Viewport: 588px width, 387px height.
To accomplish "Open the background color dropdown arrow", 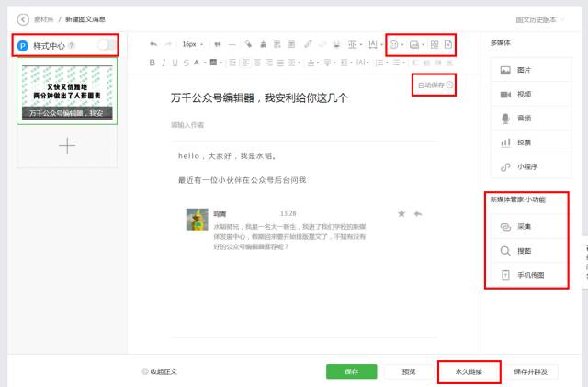I will coord(221,63).
